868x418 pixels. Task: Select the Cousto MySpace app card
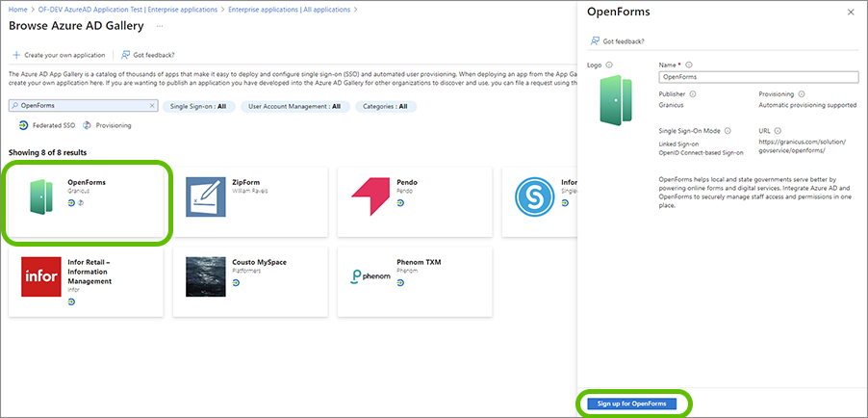click(x=250, y=281)
